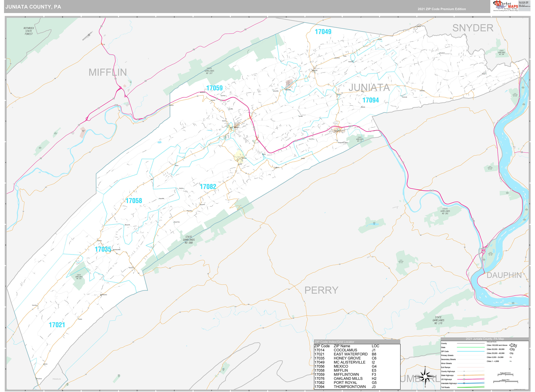
Task: Click the 'DAUPHIN' county label
Action: [x=504, y=275]
